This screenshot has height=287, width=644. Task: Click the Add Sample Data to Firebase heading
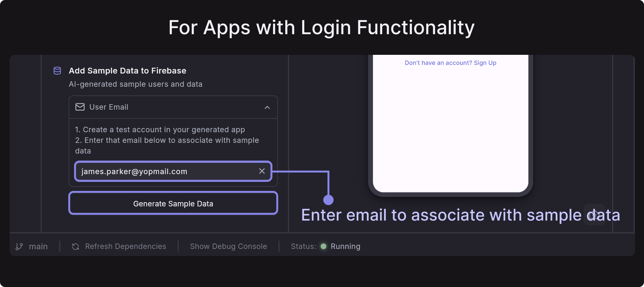point(128,71)
